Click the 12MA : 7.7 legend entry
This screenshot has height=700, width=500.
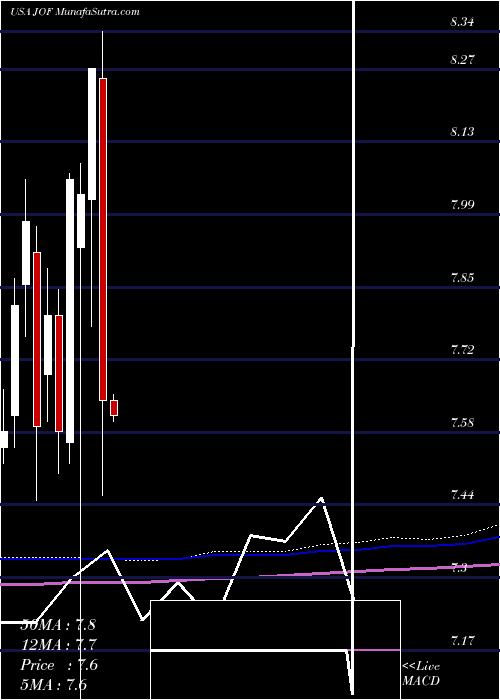59,645
